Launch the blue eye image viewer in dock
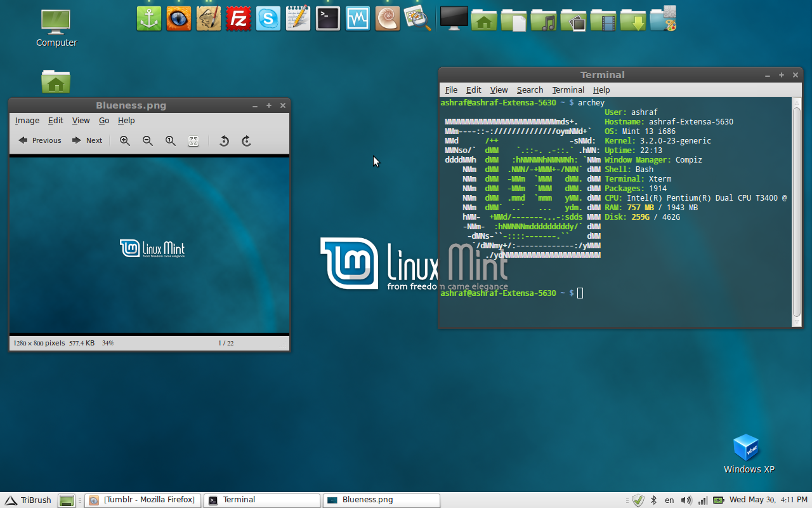 (179, 18)
